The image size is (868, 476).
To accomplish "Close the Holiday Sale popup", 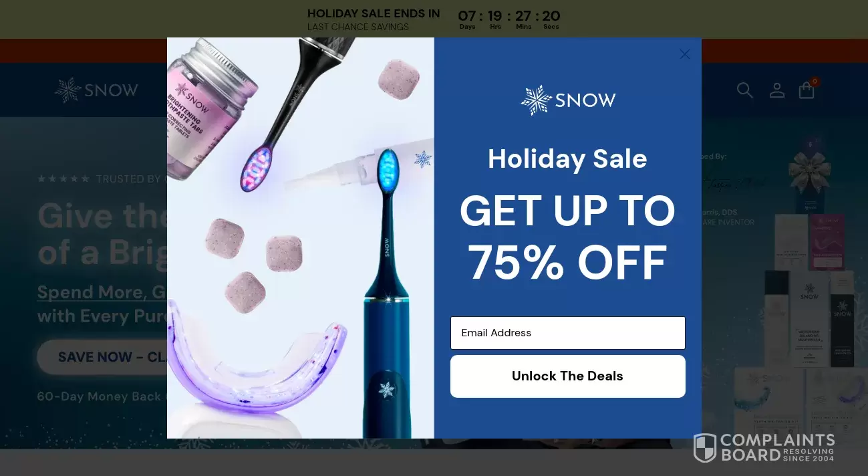I will (x=684, y=54).
